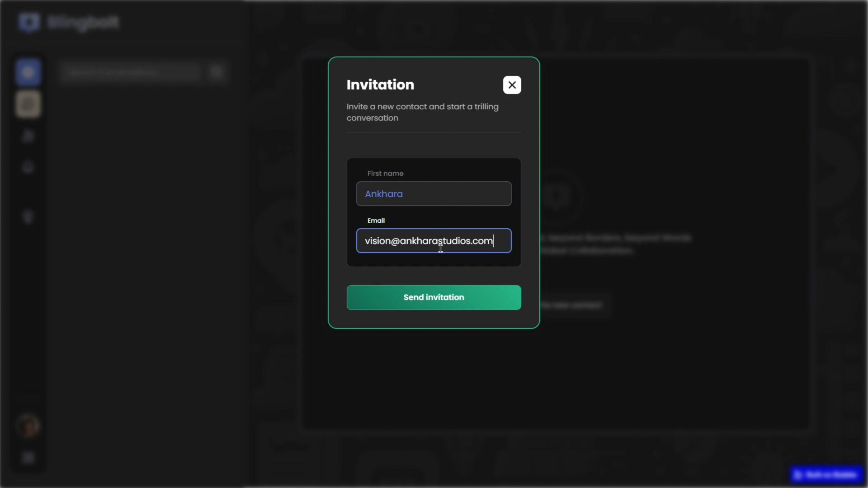Click the blurred invite new contact button
The image size is (868, 488).
tap(574, 305)
